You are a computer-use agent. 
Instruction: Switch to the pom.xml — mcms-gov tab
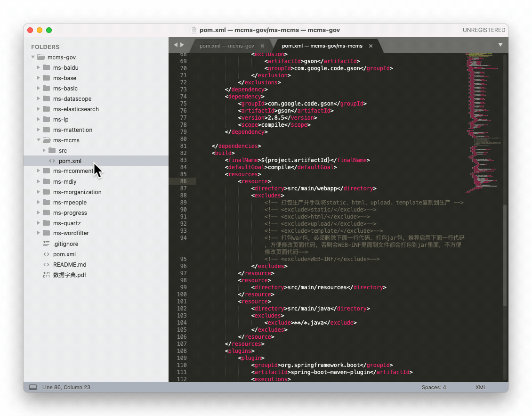point(226,46)
